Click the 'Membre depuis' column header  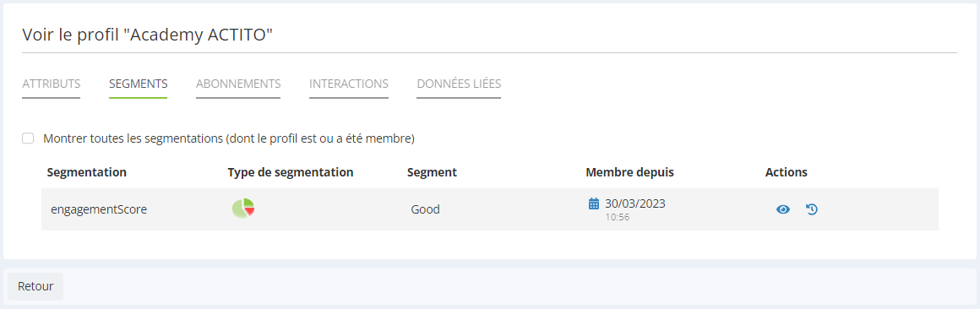pyautogui.click(x=629, y=172)
